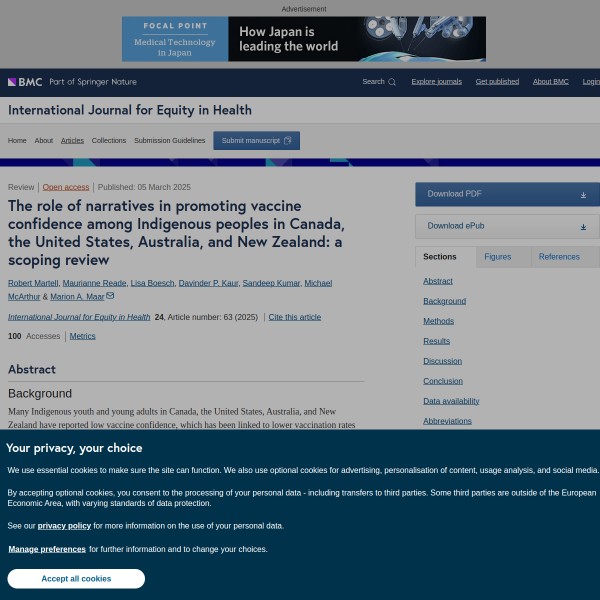Click the Download PDF arrow icon
Image resolution: width=600 pixels, height=600 pixels.
(x=583, y=195)
